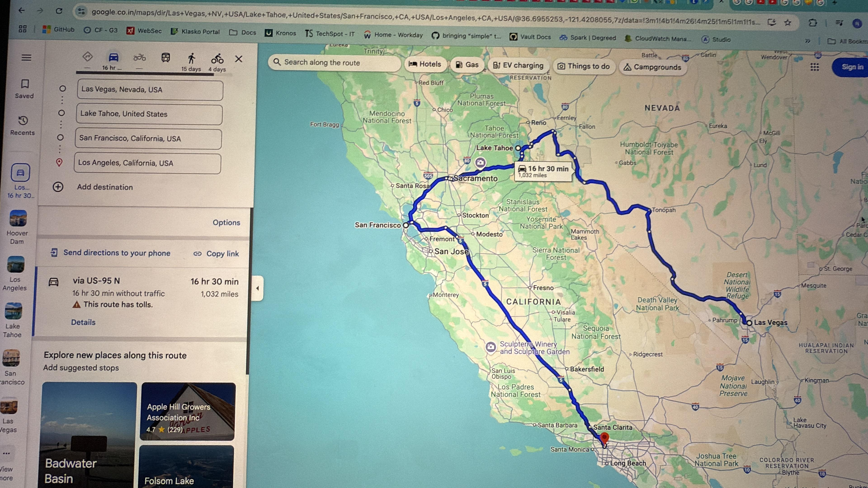Select the motorcycle travel mode tab
Viewport: 868px width, 488px height.
139,58
